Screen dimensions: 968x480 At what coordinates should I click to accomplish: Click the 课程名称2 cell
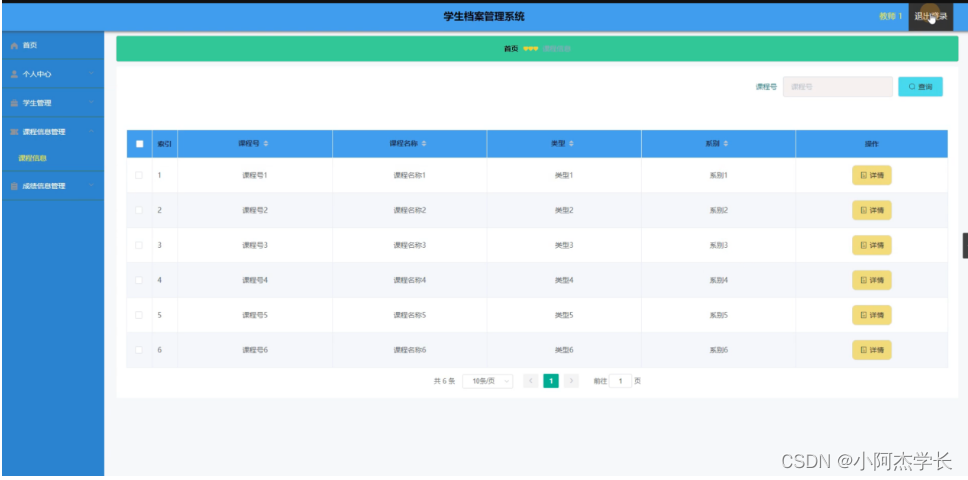pyautogui.click(x=410, y=210)
